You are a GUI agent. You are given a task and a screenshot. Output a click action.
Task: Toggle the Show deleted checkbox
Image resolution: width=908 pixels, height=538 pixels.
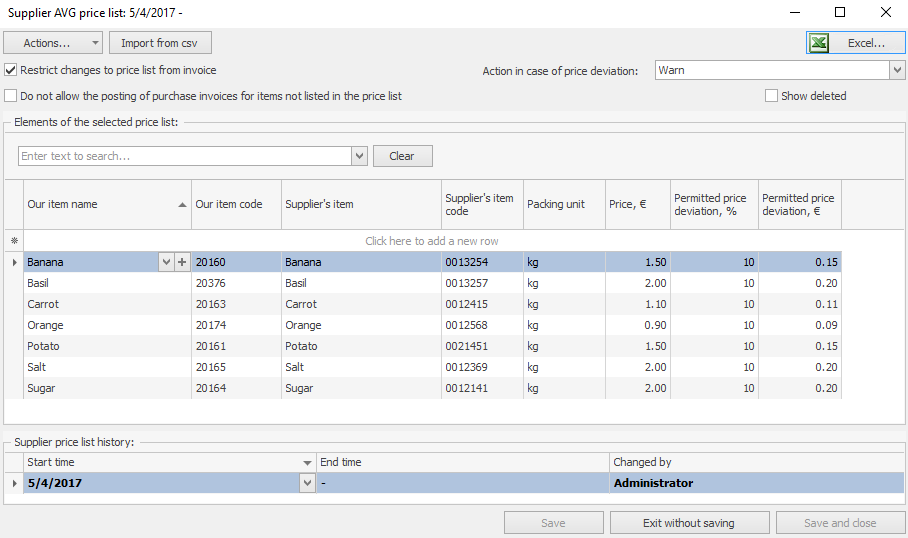coord(771,96)
